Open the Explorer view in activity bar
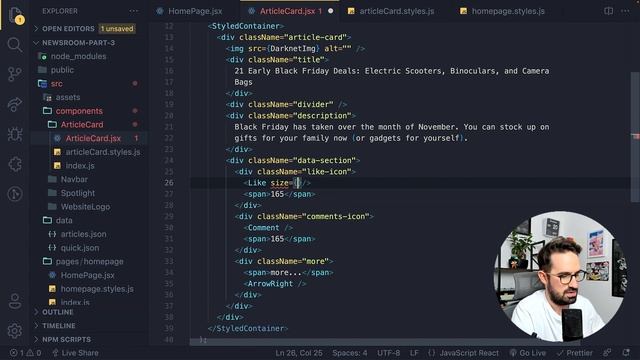The width and height of the screenshot is (640, 360). tap(15, 16)
